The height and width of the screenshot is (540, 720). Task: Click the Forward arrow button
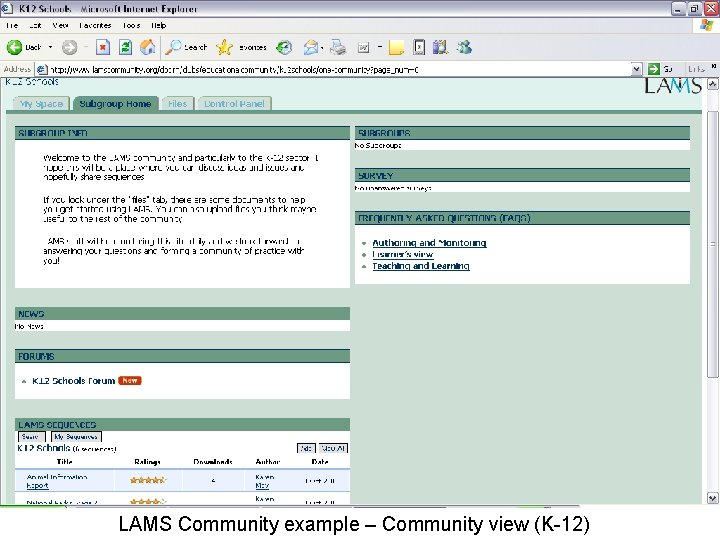pyautogui.click(x=70, y=47)
